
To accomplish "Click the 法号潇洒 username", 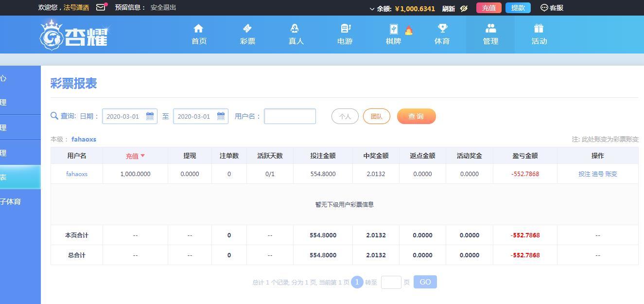I will [x=76, y=8].
